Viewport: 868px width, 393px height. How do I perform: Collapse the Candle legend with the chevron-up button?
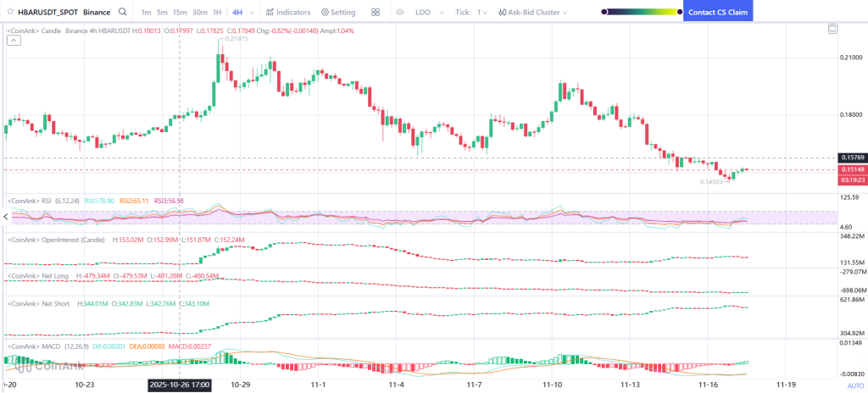point(14,41)
